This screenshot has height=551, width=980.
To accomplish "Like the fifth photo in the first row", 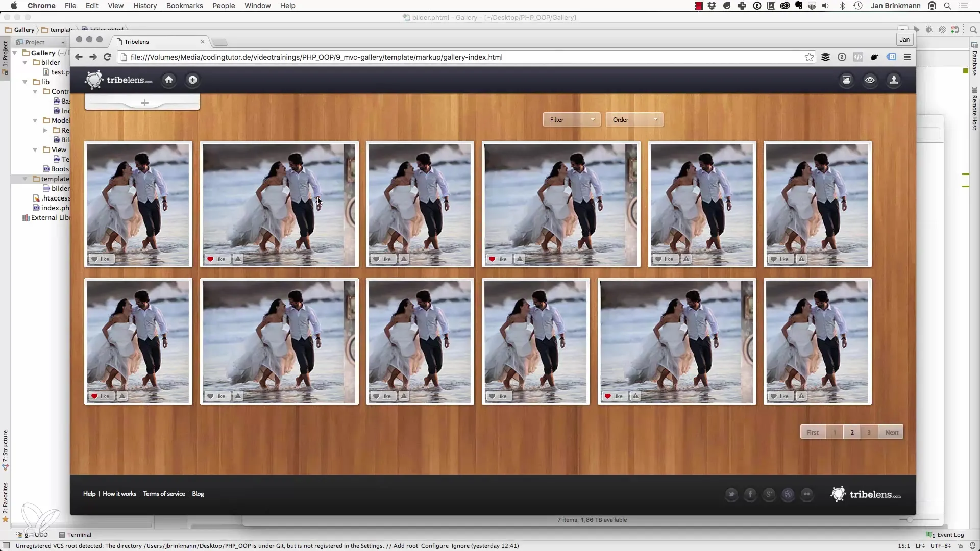I will pos(665,259).
